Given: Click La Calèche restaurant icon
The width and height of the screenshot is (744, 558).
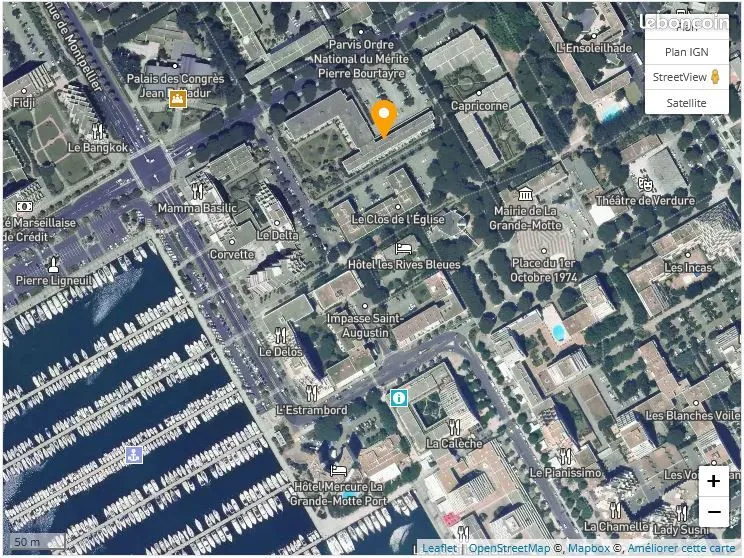Looking at the screenshot, I should [454, 428].
